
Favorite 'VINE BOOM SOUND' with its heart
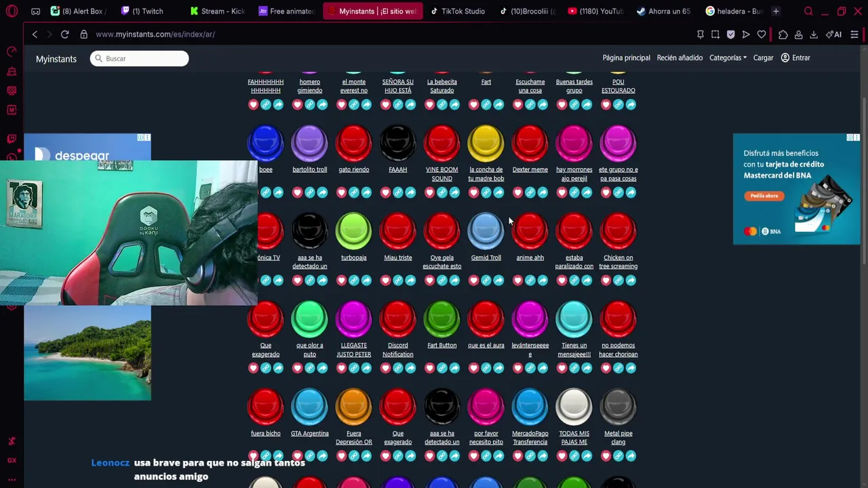(x=429, y=192)
